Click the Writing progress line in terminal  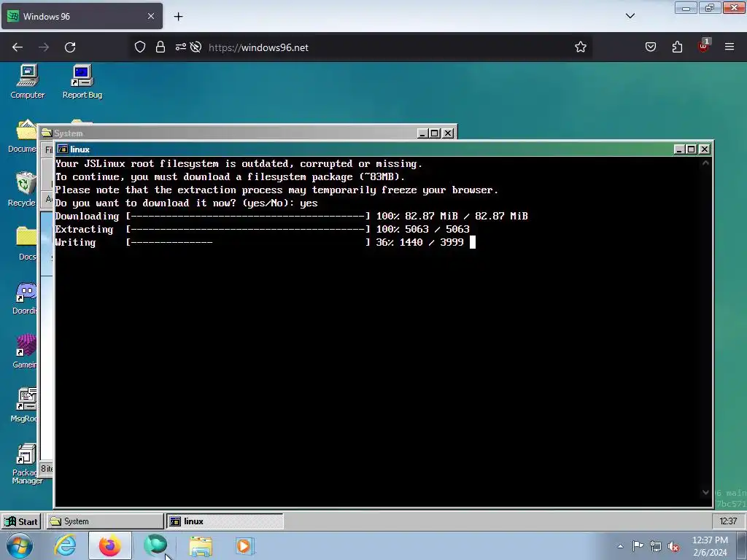pyautogui.click(x=266, y=242)
